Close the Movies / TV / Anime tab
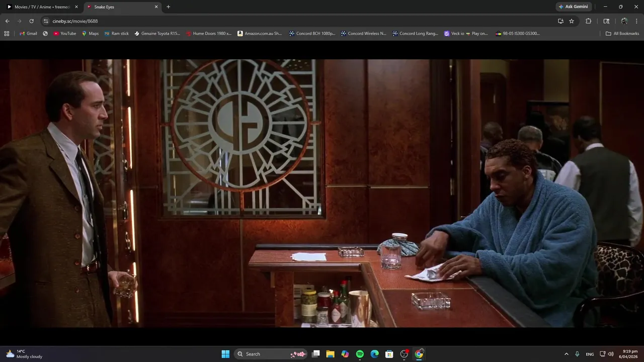The image size is (644, 362). click(x=76, y=7)
